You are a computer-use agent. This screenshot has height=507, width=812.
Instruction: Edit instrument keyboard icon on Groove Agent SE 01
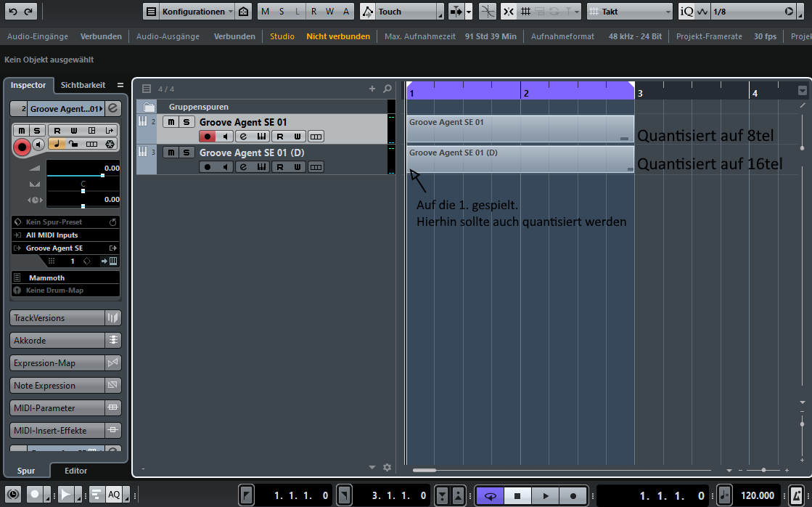tap(261, 137)
